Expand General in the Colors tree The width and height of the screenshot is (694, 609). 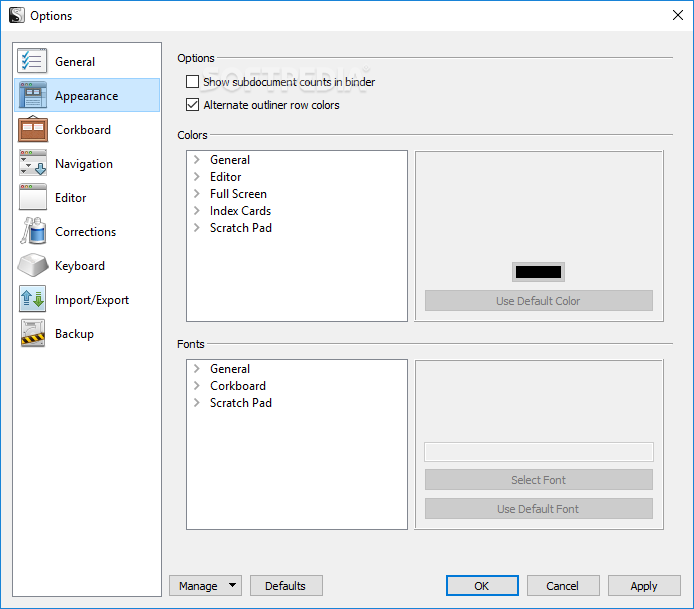tap(197, 160)
